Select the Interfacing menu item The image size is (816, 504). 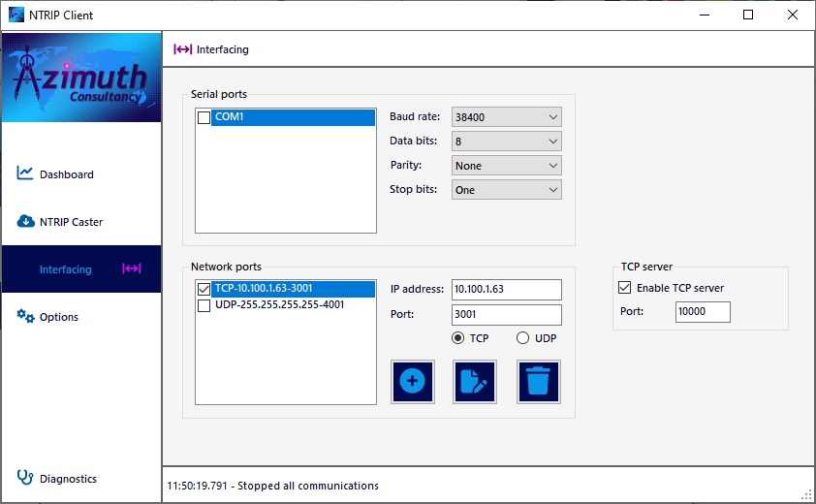pyautogui.click(x=81, y=269)
